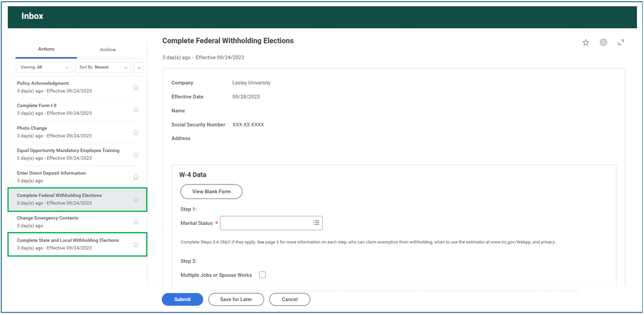Screen dimensions: 644x315
Task: Open the task settings gear menu
Action: click(603, 42)
